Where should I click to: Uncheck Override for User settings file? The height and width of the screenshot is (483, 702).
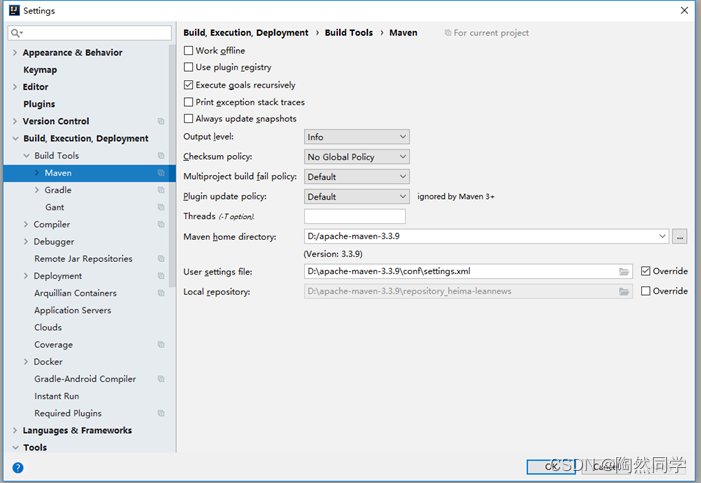pyautogui.click(x=645, y=271)
